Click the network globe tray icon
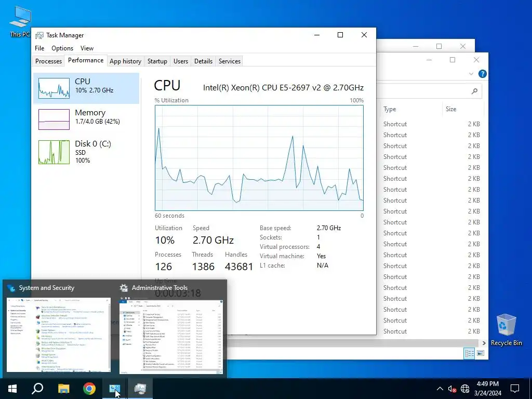Screen dimensions: 532x399 [465, 389]
